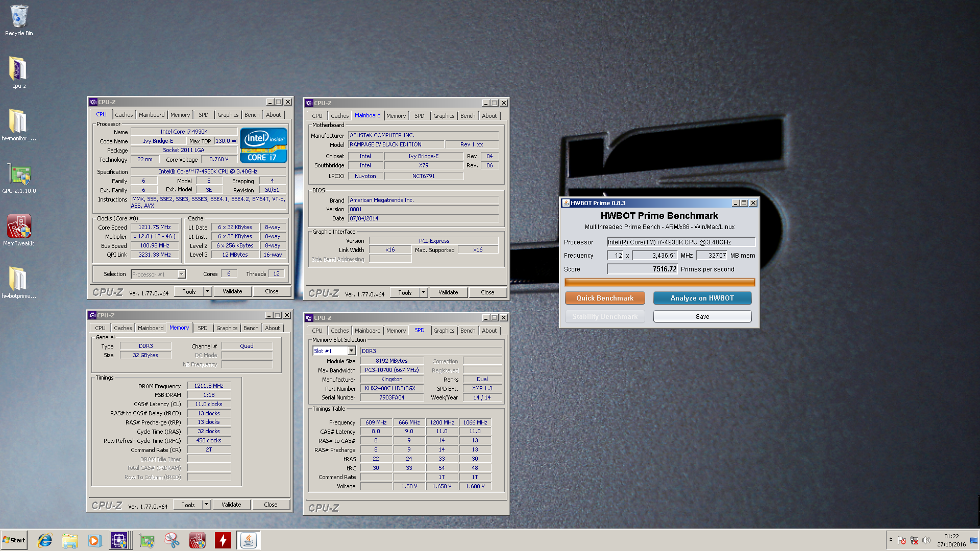The image size is (980, 551).
Task: Click Close button in Memory CPU-Z window
Action: (x=271, y=505)
